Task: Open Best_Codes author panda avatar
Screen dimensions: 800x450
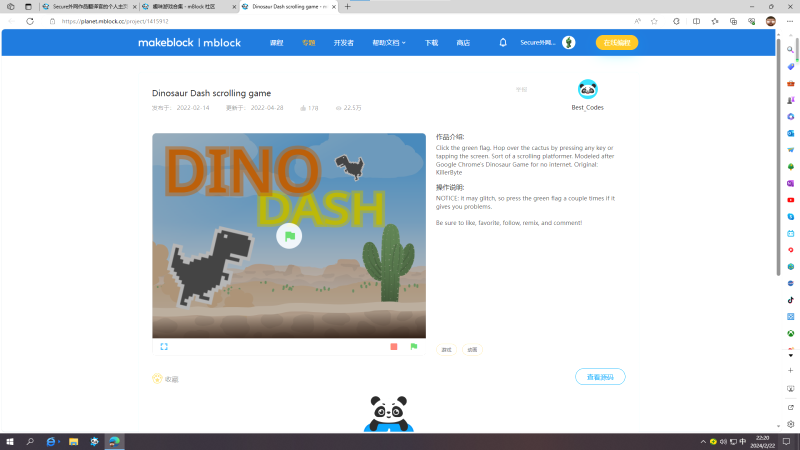Action: [x=587, y=89]
